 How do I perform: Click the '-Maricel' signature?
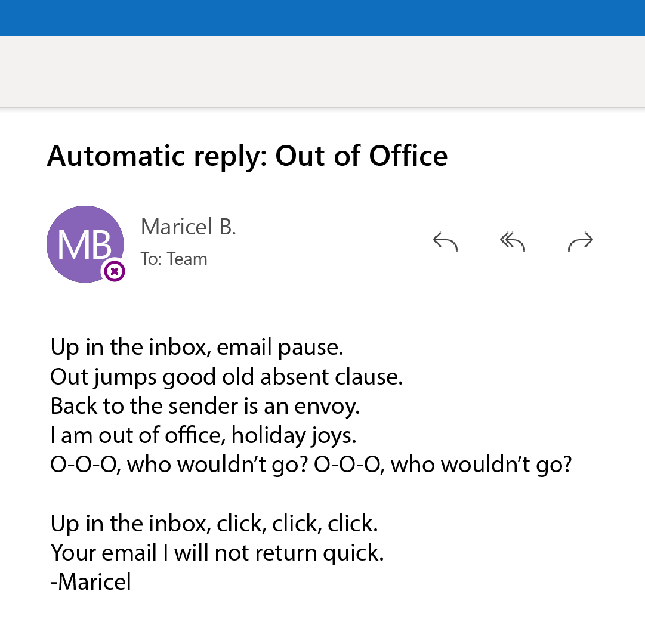(x=91, y=581)
